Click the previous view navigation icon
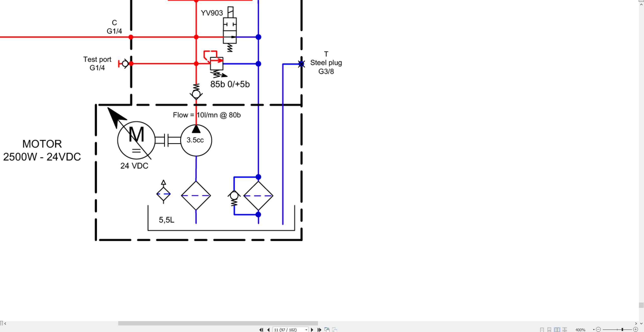 pos(327,330)
